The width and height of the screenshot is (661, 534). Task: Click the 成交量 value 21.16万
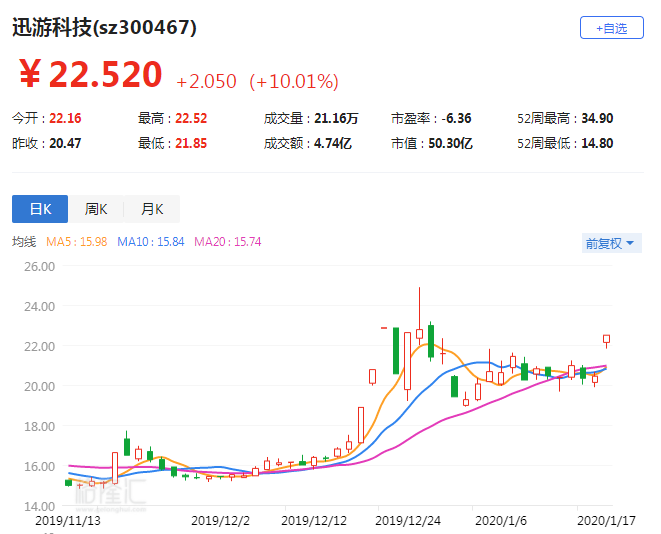[x=336, y=118]
